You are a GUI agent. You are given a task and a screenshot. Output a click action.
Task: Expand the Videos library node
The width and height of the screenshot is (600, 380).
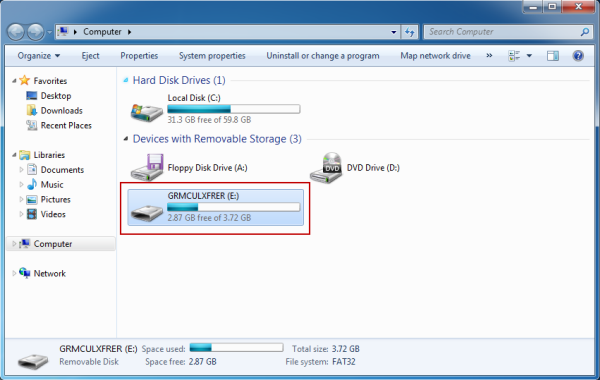(21, 214)
